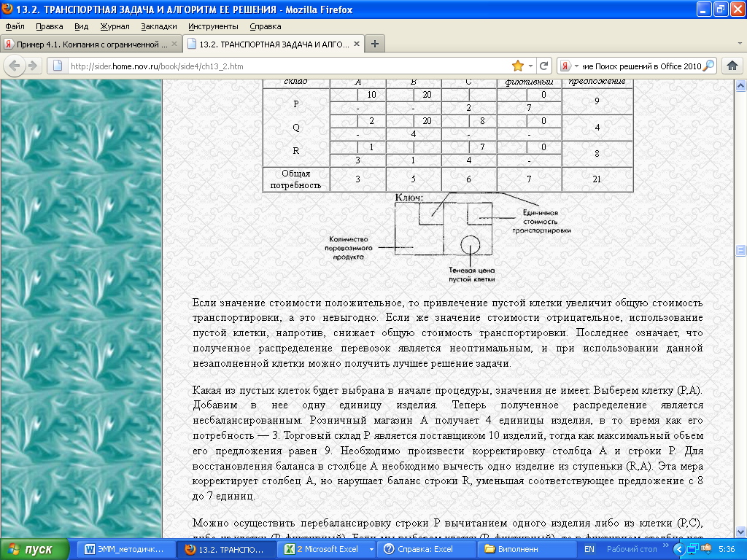This screenshot has height=560, width=747.
Task: Open the Windows пуск Start menu
Action: [x=34, y=549]
